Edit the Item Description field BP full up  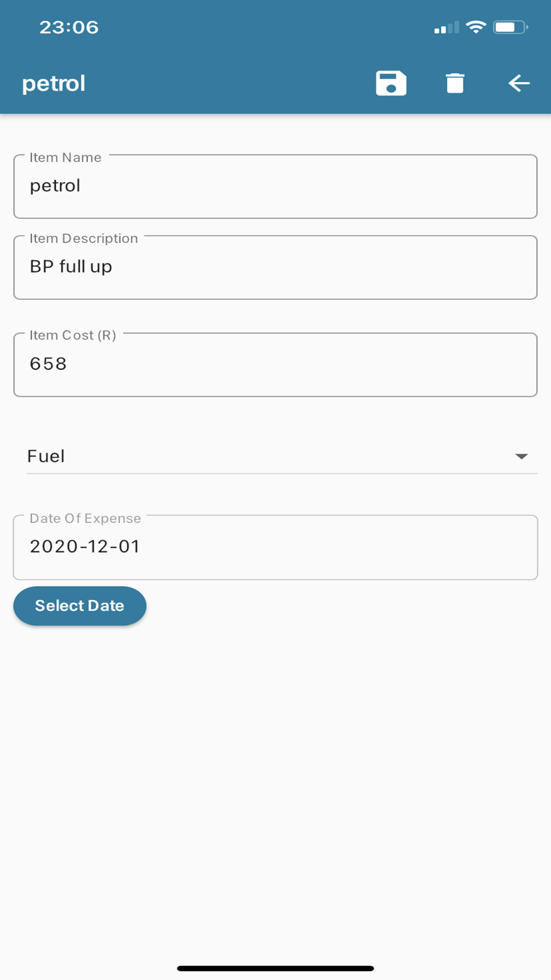275,267
